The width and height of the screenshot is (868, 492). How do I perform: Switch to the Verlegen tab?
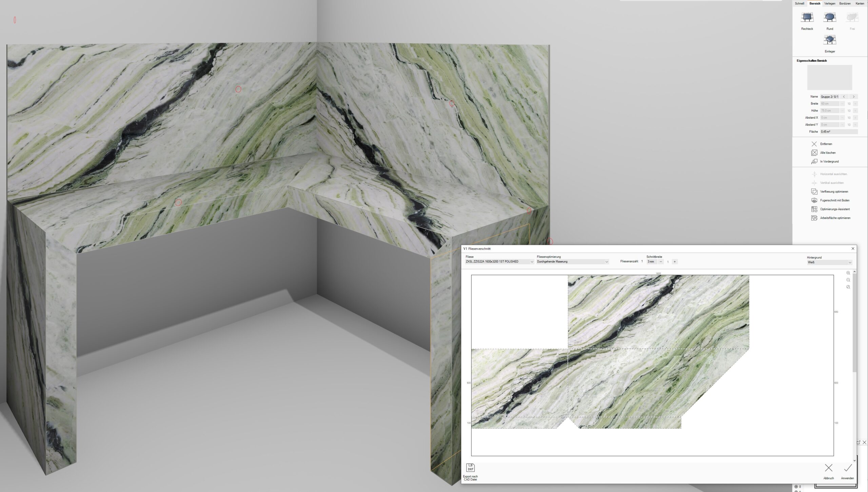point(830,3)
